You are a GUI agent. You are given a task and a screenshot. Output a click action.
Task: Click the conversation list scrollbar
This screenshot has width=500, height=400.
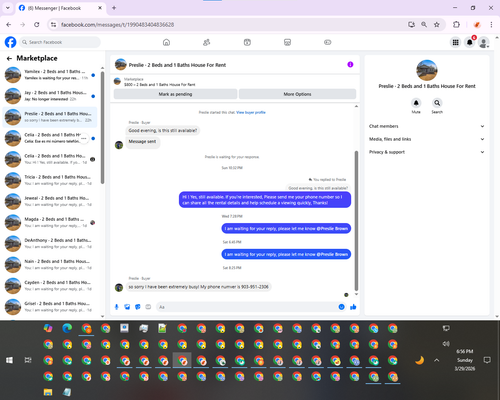(x=102, y=128)
